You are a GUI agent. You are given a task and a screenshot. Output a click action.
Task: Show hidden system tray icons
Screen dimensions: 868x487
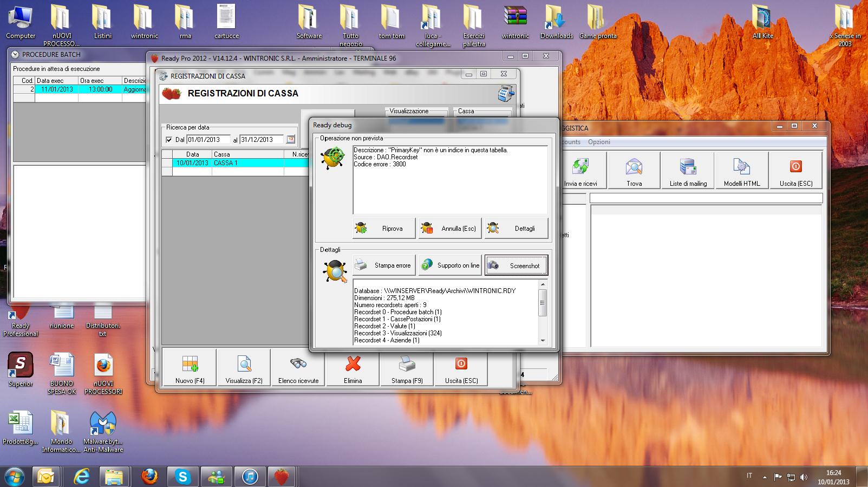click(x=765, y=477)
